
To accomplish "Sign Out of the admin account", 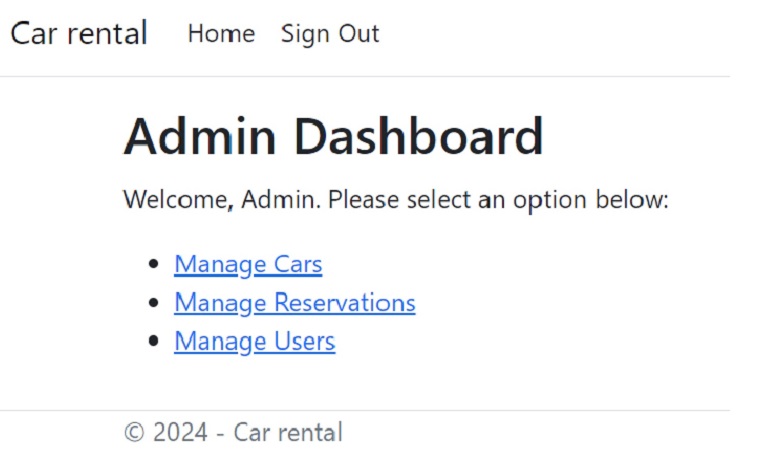I will point(330,34).
